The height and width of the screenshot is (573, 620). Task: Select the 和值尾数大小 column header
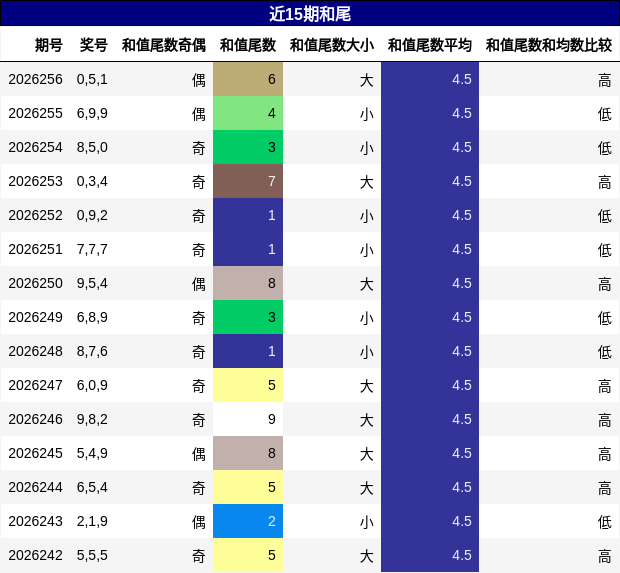332,45
